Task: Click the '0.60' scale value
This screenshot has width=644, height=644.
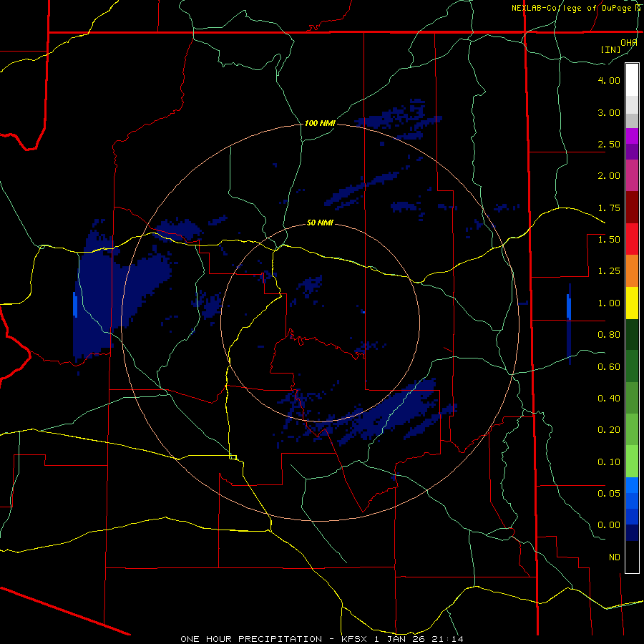Action: pyautogui.click(x=609, y=367)
